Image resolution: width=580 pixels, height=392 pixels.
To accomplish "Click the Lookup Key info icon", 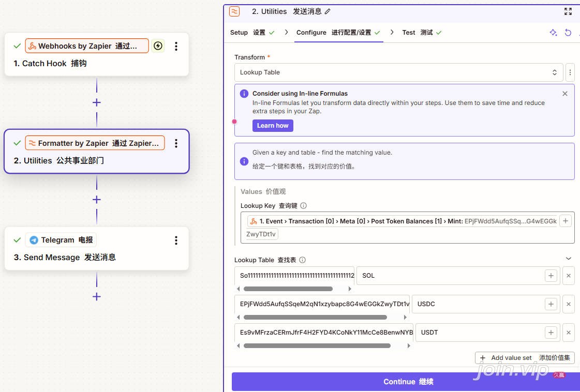I will click(303, 206).
